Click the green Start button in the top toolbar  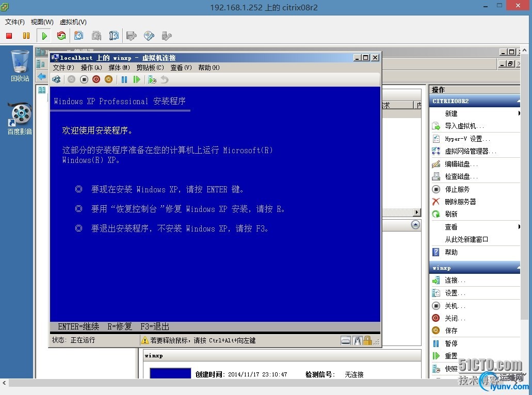coord(44,36)
